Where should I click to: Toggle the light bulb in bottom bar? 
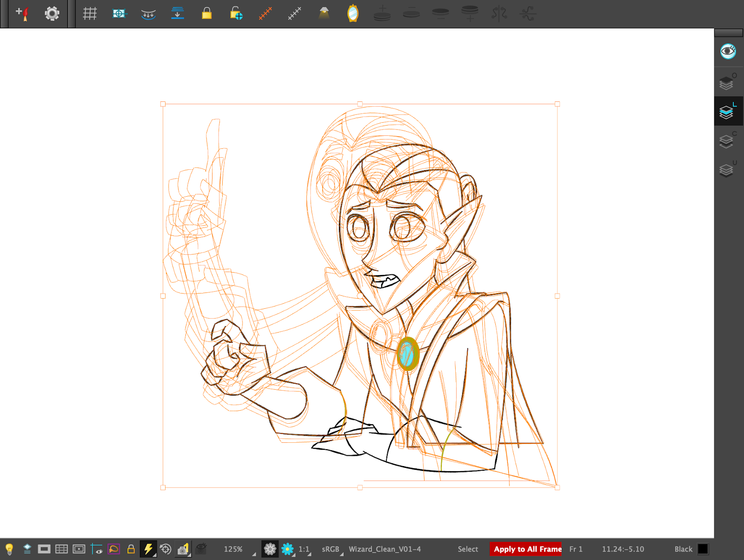[x=9, y=549]
